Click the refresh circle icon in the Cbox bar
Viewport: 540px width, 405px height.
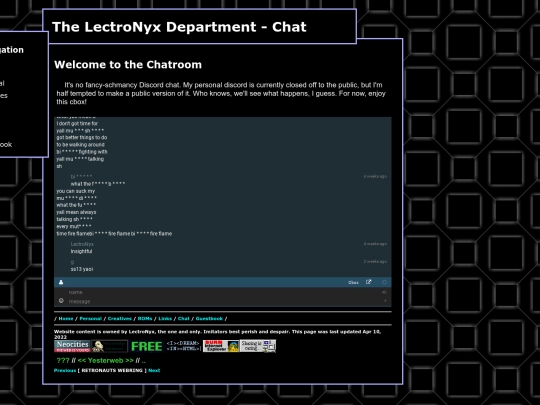[384, 282]
